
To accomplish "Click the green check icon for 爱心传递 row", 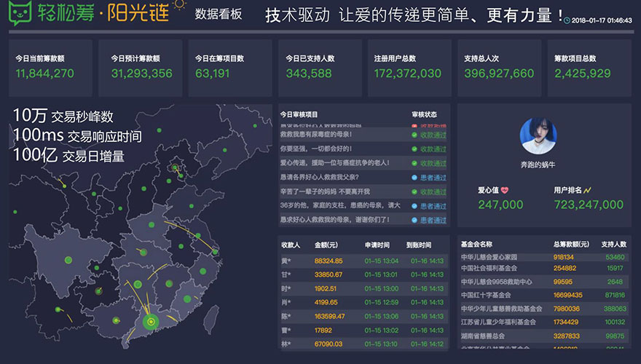I will [x=414, y=163].
